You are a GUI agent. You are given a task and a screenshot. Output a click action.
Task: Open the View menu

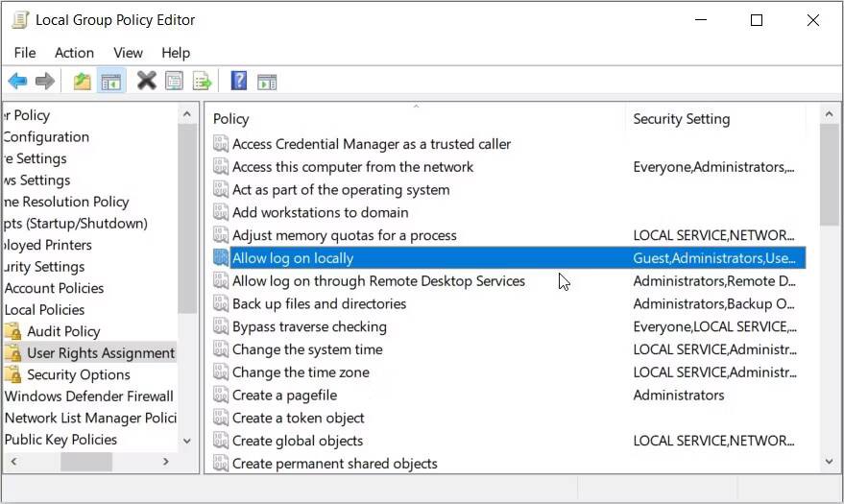click(x=128, y=53)
